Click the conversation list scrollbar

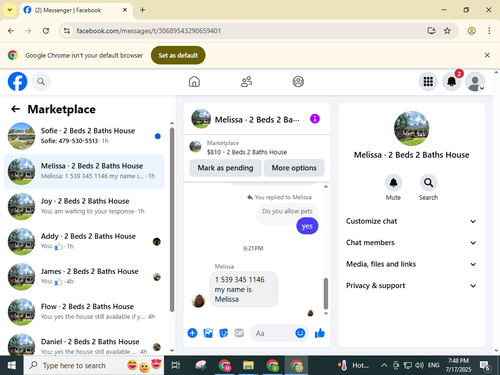click(x=172, y=219)
